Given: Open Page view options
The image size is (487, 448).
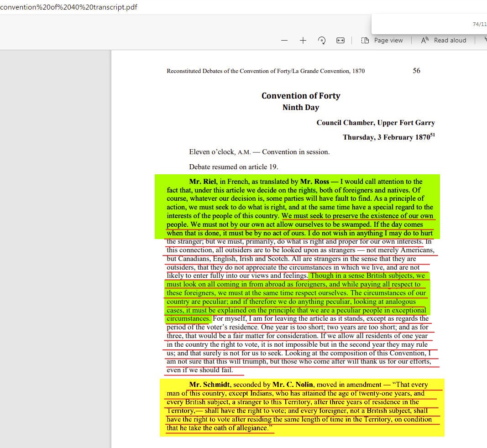Looking at the screenshot, I should 382,40.
